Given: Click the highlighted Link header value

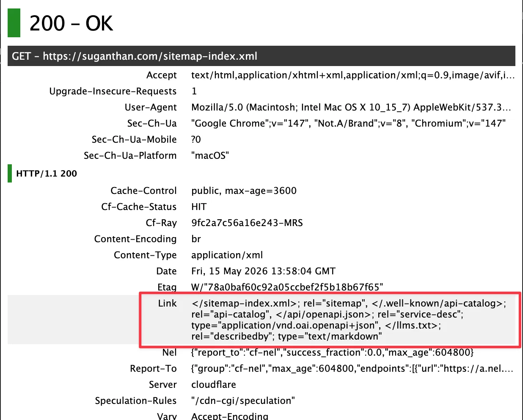Looking at the screenshot, I should tap(349, 320).
